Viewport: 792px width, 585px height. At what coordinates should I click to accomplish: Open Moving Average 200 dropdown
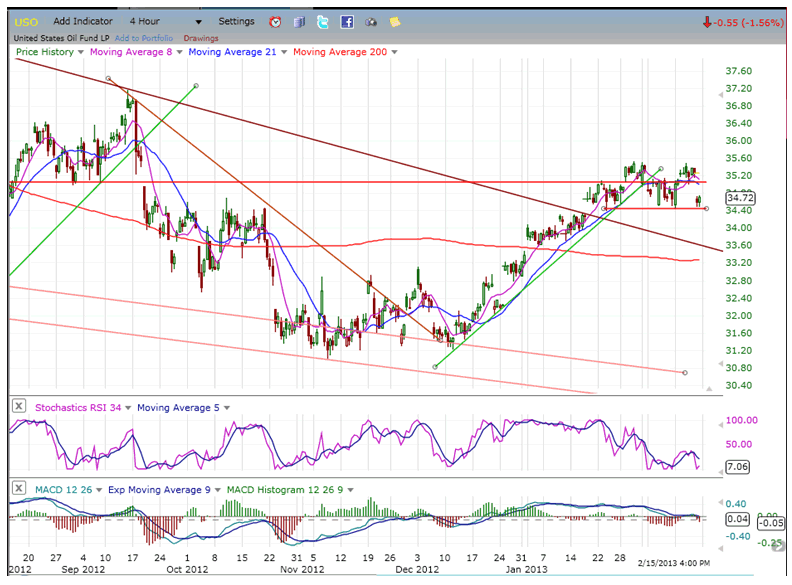[x=393, y=52]
